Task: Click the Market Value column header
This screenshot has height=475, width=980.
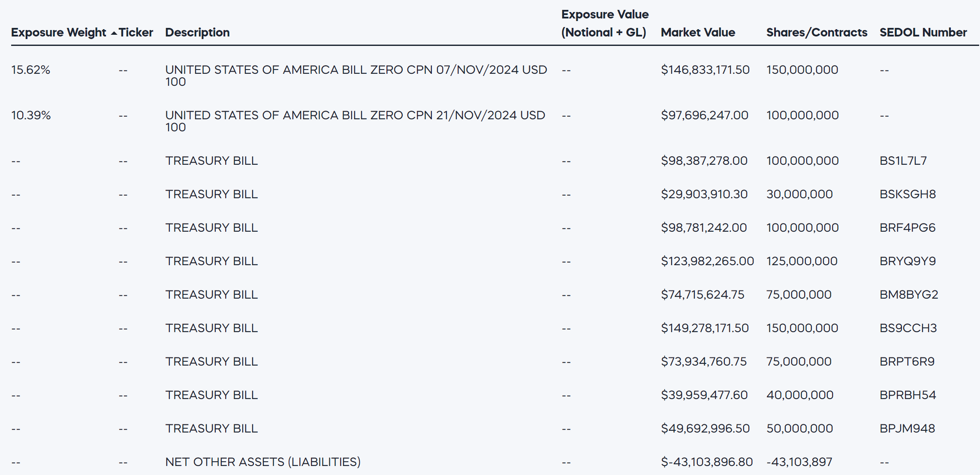Action: pyautogui.click(x=698, y=33)
